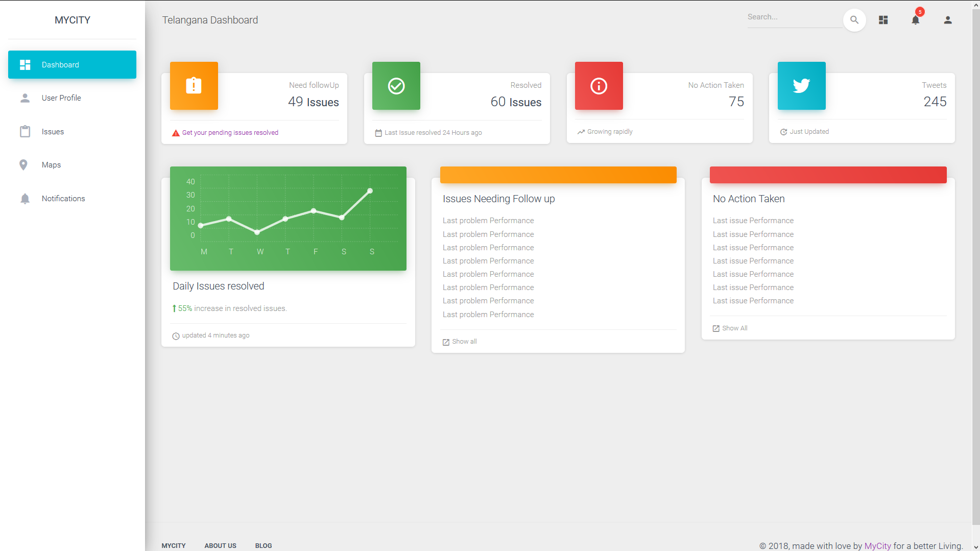The image size is (980, 551).
Task: Open Maps from the sidebar
Action: pyautogui.click(x=51, y=165)
